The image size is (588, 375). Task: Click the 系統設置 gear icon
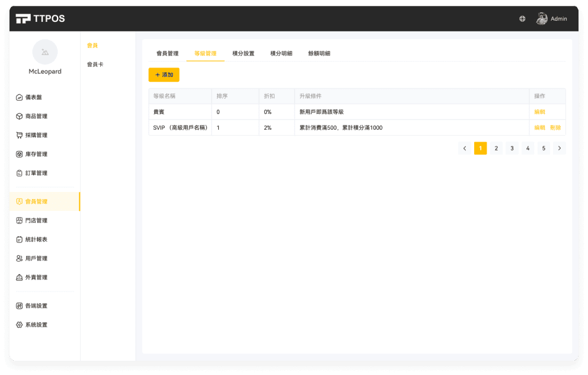tap(20, 325)
